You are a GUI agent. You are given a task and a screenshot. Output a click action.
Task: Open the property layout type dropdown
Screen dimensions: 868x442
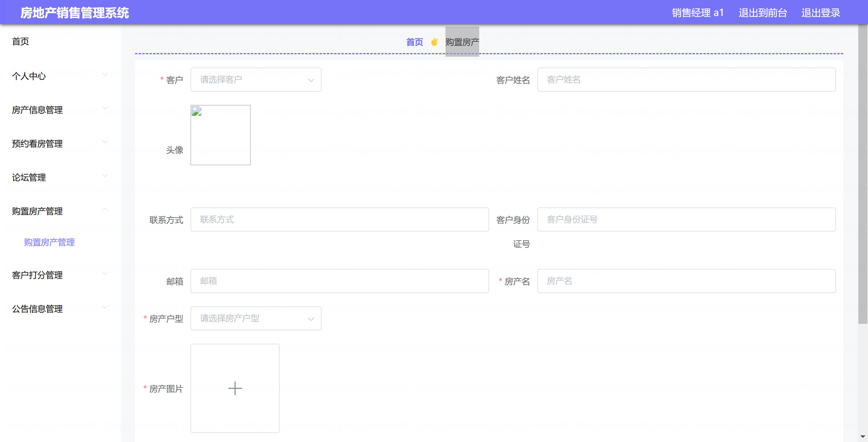coord(256,318)
